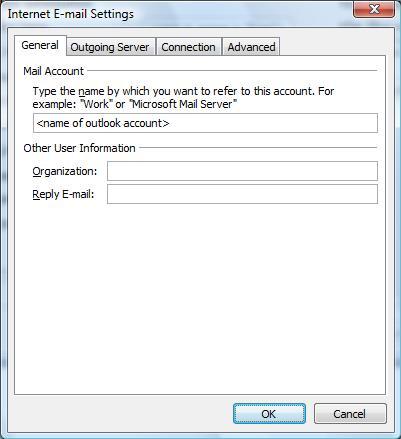
Task: Focus the mail account name field
Action: point(205,123)
